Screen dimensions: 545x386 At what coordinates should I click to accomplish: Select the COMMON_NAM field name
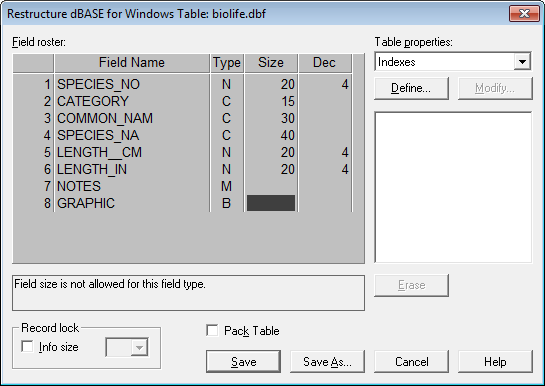pyautogui.click(x=105, y=118)
